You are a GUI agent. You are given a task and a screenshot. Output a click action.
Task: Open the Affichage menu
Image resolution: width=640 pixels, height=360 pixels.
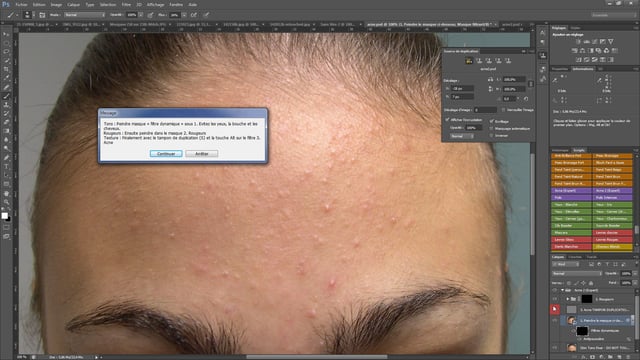click(156, 4)
